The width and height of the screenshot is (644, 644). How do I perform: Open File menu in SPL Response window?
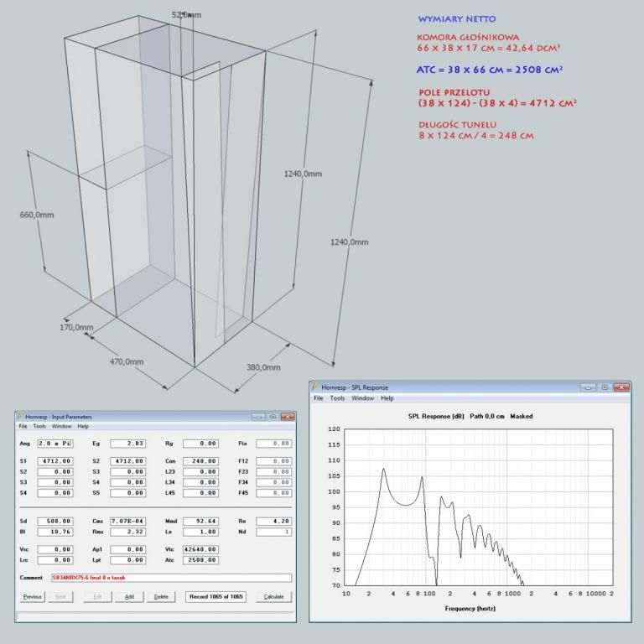tap(319, 398)
